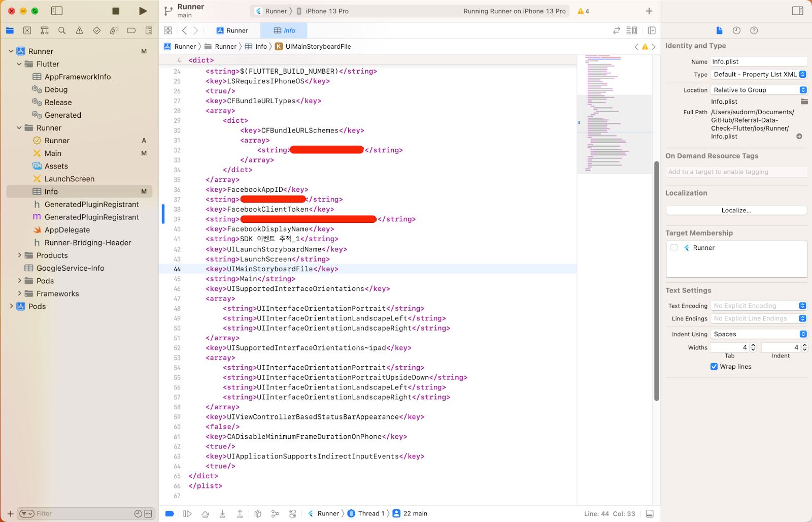Toggle the debug area
Viewport: 812px width, 522px height.
tap(650, 514)
